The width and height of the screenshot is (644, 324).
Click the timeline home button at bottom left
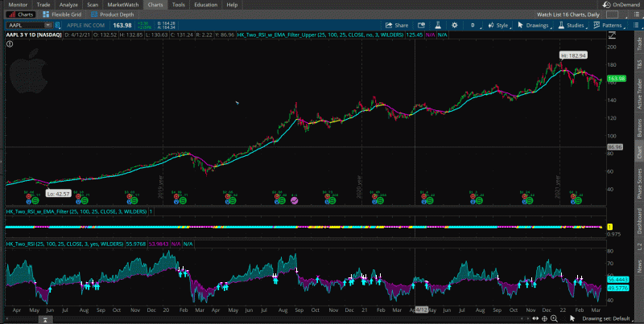[x=46, y=319]
